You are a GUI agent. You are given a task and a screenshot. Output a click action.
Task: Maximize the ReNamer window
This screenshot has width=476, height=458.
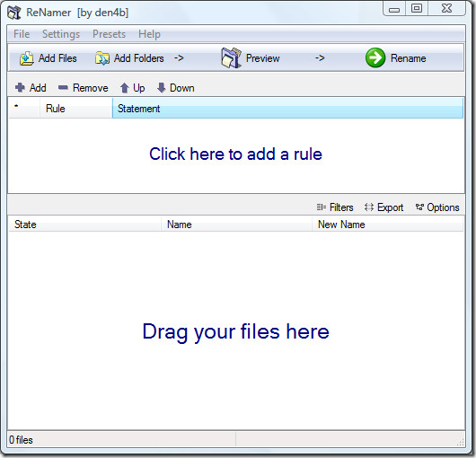417,8
